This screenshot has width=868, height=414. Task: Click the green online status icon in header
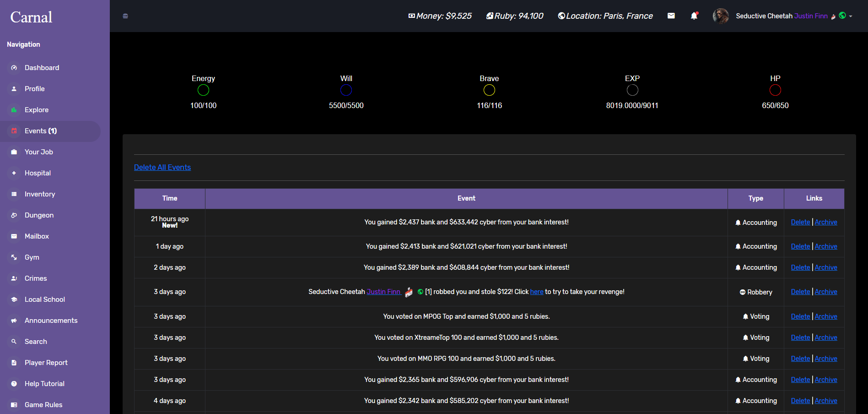pyautogui.click(x=842, y=16)
